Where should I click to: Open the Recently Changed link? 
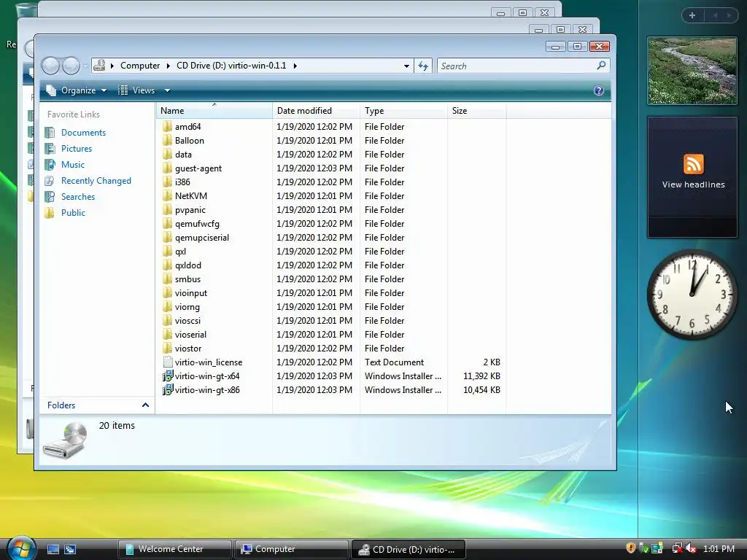96,181
